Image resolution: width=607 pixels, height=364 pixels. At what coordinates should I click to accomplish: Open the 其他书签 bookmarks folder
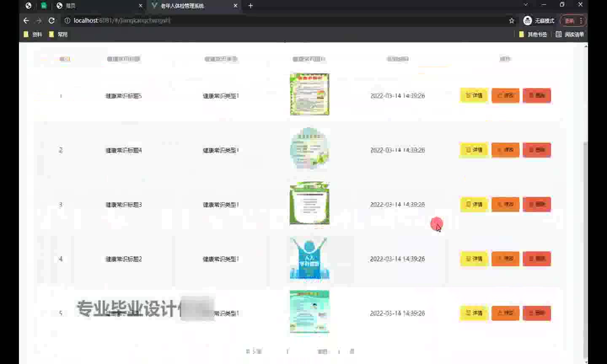(533, 34)
